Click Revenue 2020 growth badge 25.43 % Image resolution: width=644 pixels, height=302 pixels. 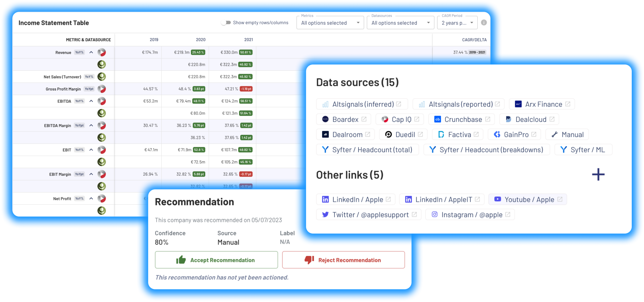[198, 52]
